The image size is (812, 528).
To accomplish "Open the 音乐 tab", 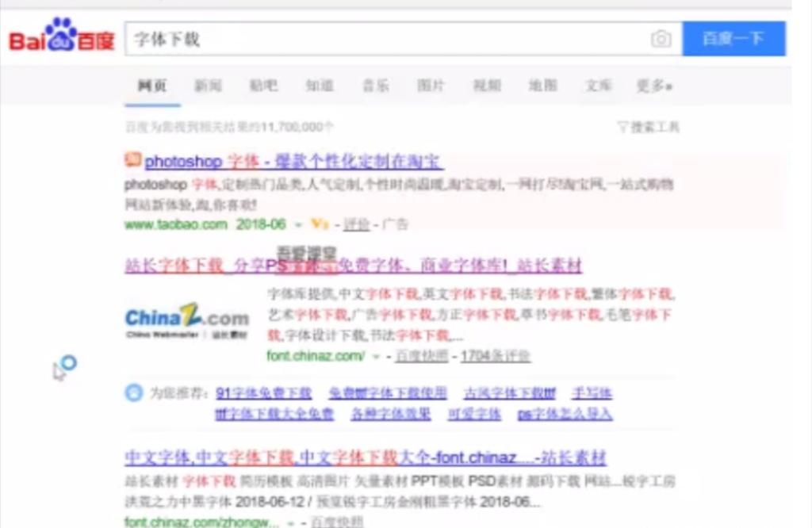I will coord(375,86).
